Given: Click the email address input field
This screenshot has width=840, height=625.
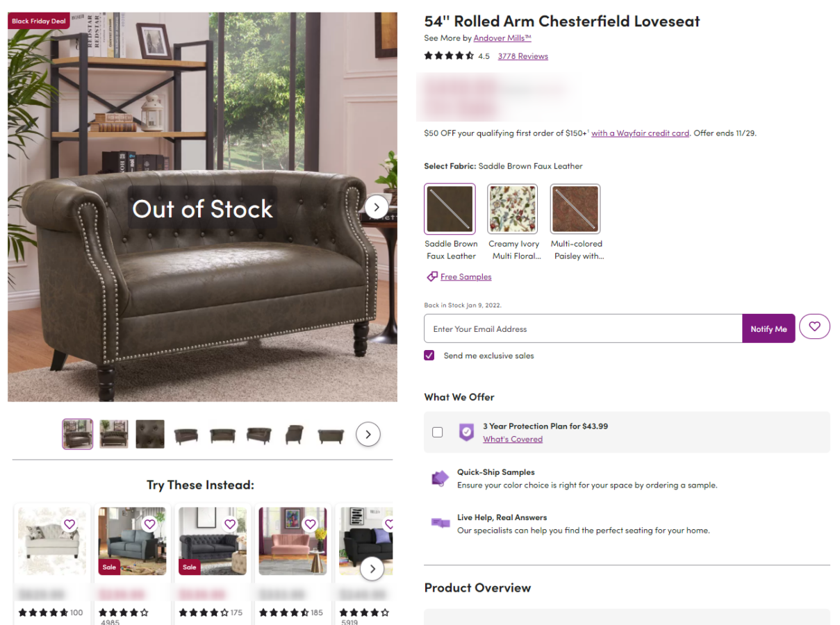Looking at the screenshot, I should click(583, 328).
